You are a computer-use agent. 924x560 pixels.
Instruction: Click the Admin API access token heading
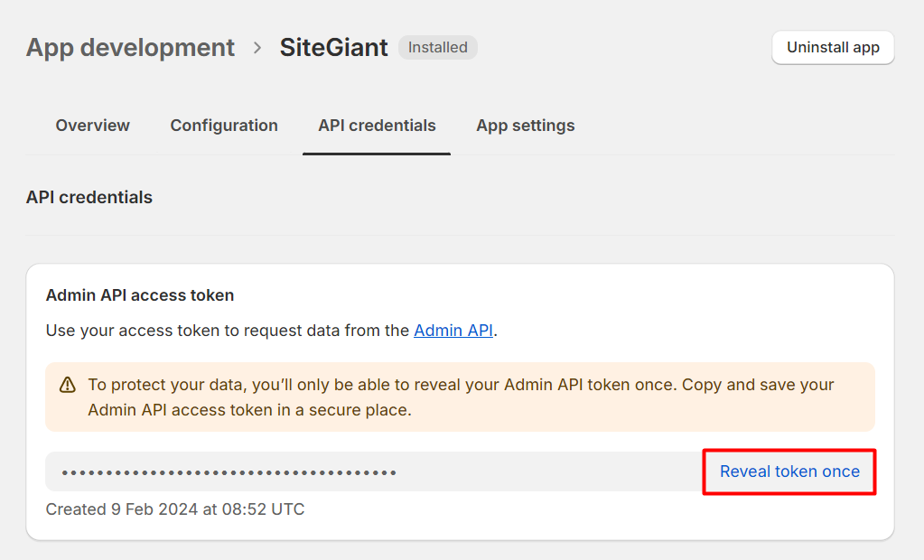point(140,295)
